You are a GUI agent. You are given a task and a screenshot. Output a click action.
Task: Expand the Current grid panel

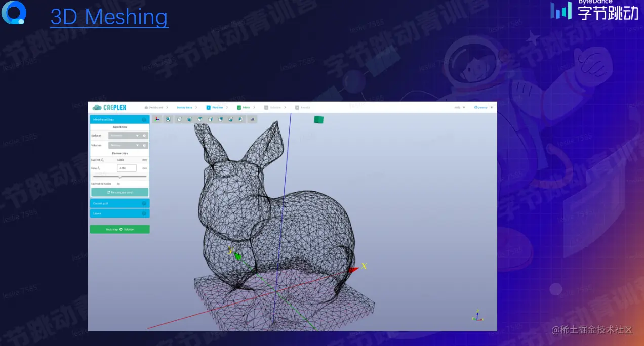pyautogui.click(x=119, y=203)
